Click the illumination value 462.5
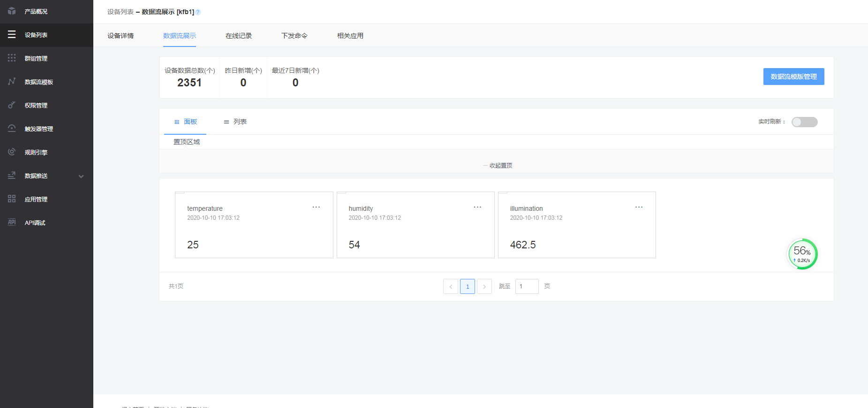The height and width of the screenshot is (408, 868). pos(523,245)
